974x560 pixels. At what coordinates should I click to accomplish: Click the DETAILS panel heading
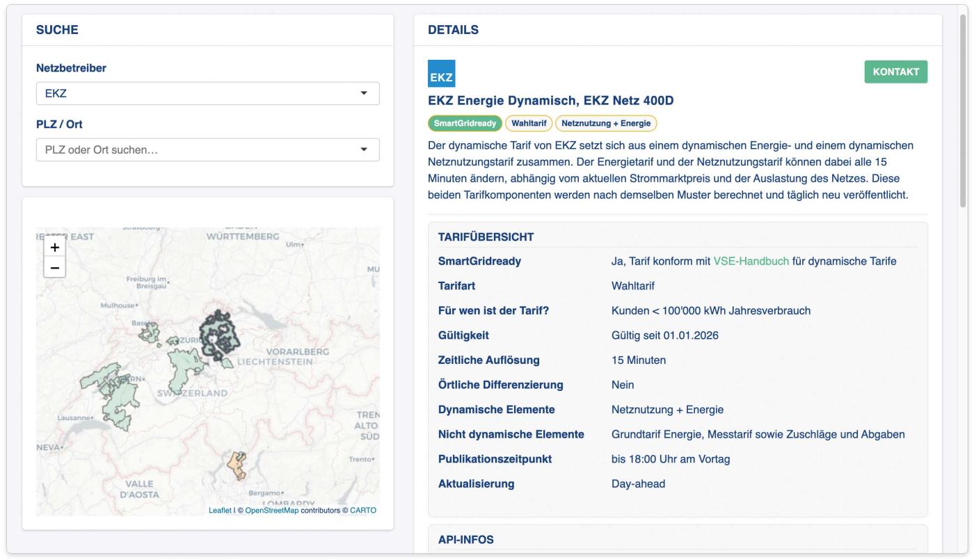click(x=453, y=29)
